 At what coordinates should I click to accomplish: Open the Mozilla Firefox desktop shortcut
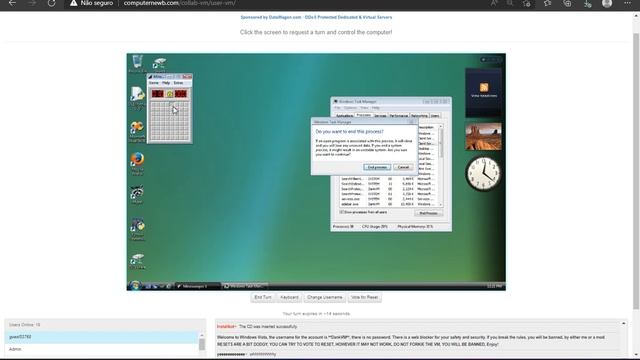click(x=137, y=163)
